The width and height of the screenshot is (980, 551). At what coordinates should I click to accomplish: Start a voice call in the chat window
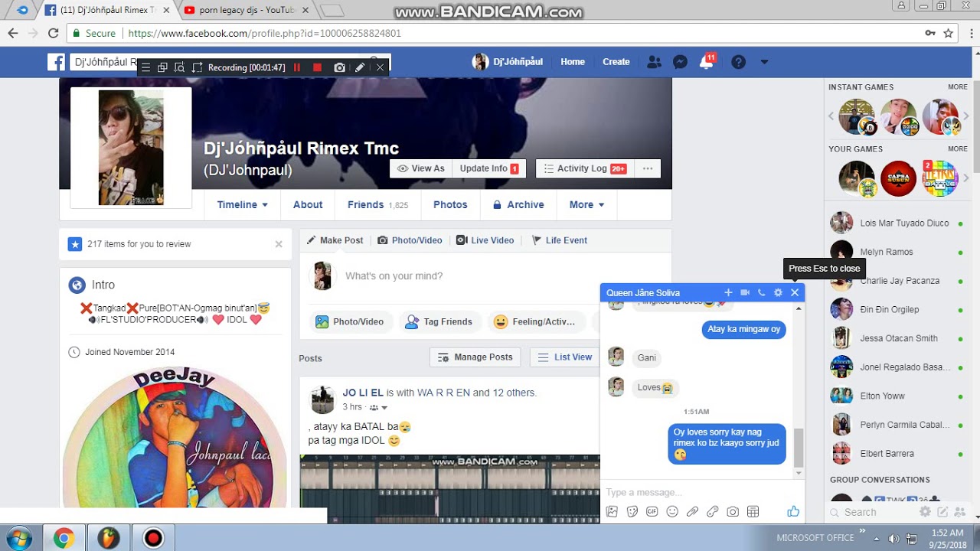coord(761,292)
